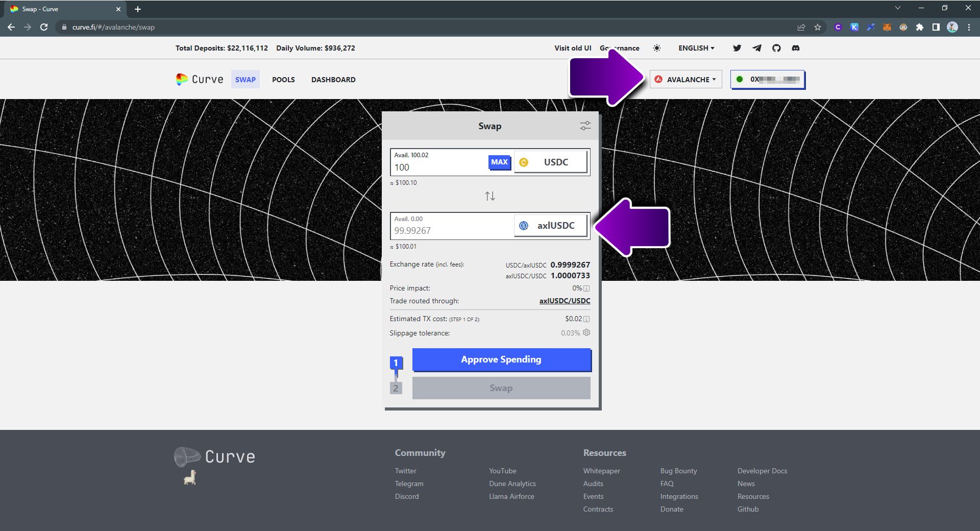Viewport: 980px width, 531px height.
Task: Close the Swap - Curve tab
Action: (118, 9)
